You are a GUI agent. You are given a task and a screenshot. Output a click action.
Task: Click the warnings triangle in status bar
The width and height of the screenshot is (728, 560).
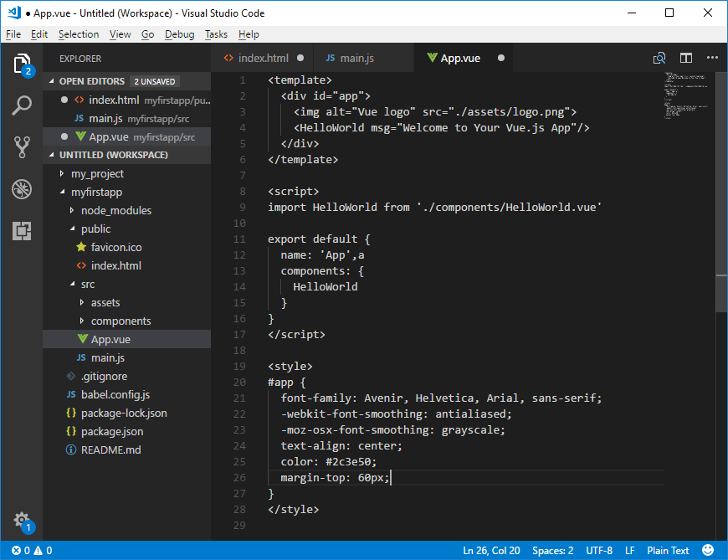click(38, 550)
